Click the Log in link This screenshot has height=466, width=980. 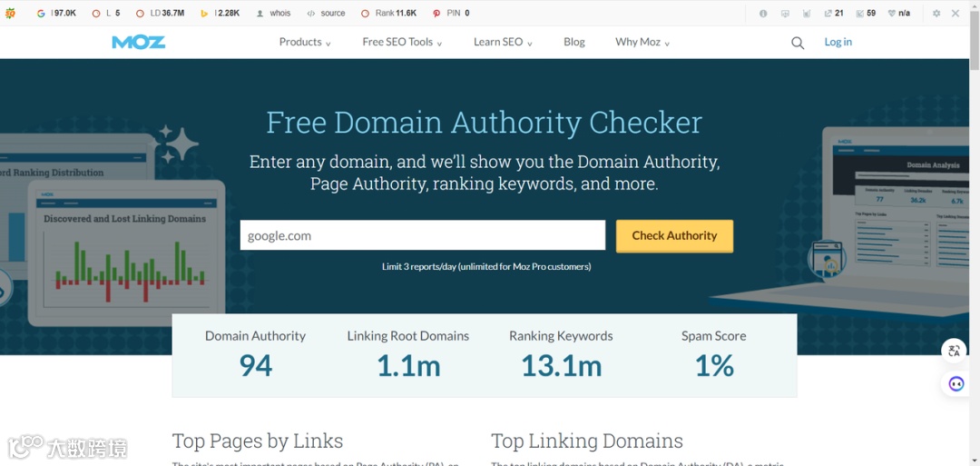pos(838,42)
